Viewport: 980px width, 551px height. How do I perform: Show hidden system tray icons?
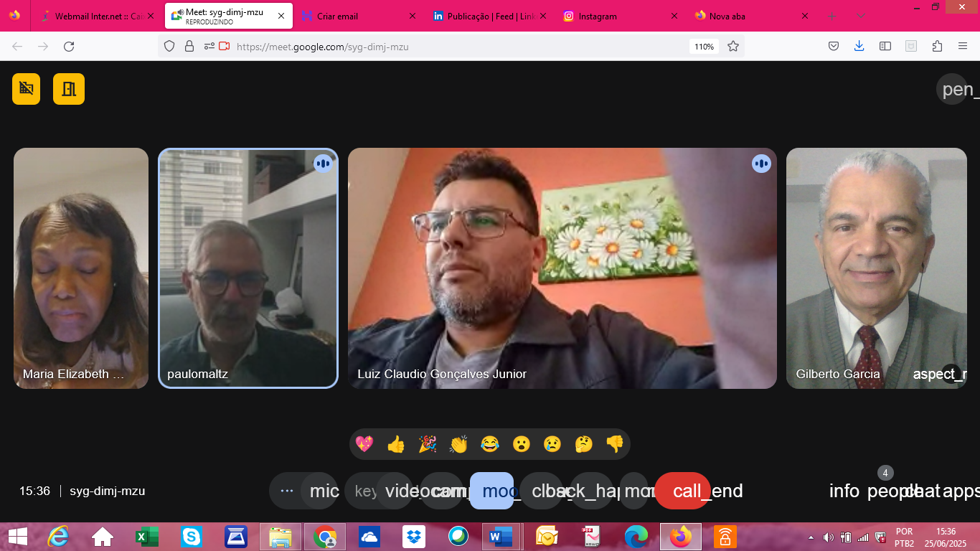pos(811,537)
